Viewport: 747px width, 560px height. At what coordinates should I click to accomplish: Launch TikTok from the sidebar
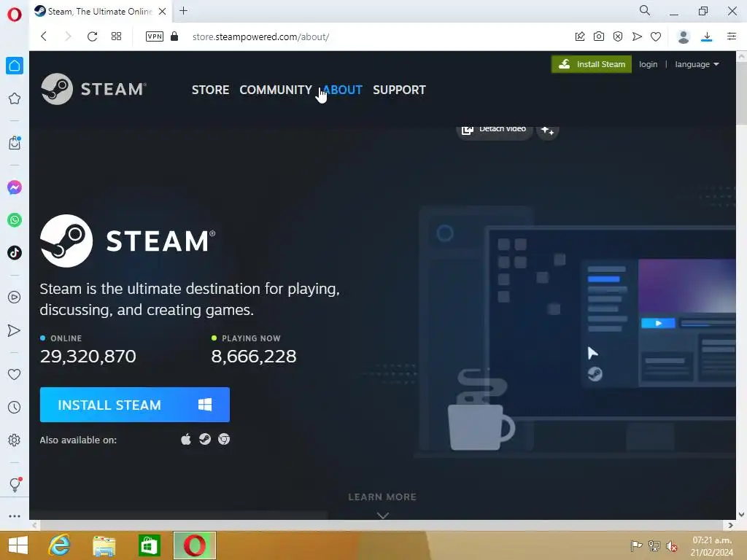pos(15,252)
